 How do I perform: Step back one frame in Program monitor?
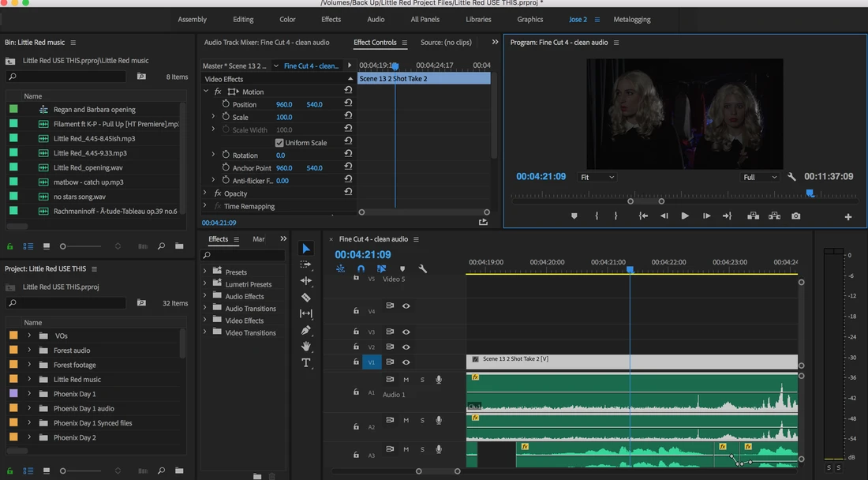pos(664,216)
